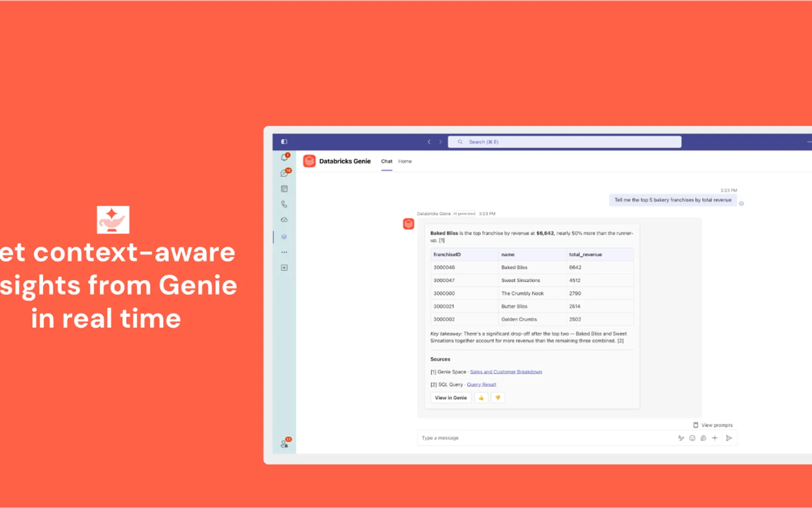The height and width of the screenshot is (508, 812).
Task: Click the plus attach icon in the message box
Action: (715, 438)
